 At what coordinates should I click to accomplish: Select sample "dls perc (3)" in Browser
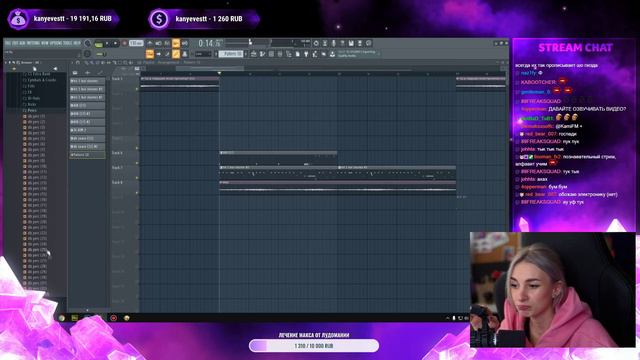(x=36, y=127)
